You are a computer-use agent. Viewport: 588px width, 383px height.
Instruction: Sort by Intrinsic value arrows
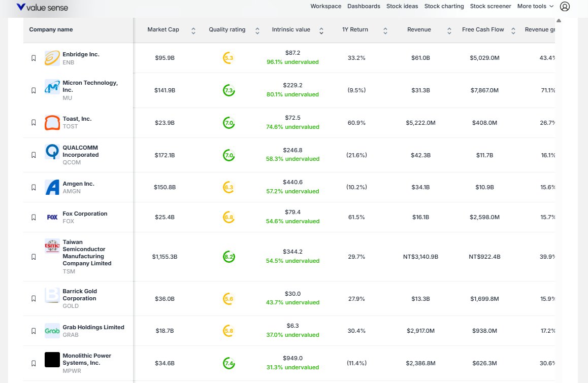[x=321, y=31]
